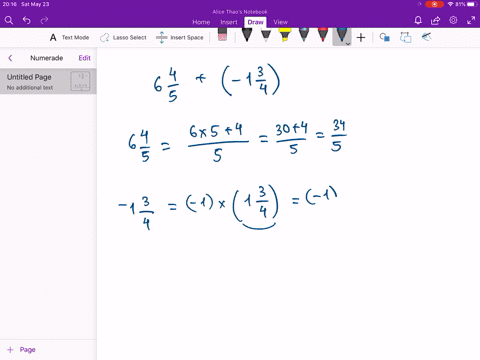Image resolution: width=480 pixels, height=360 pixels.
Task: Choose Insert Space tool
Action: (180, 37)
